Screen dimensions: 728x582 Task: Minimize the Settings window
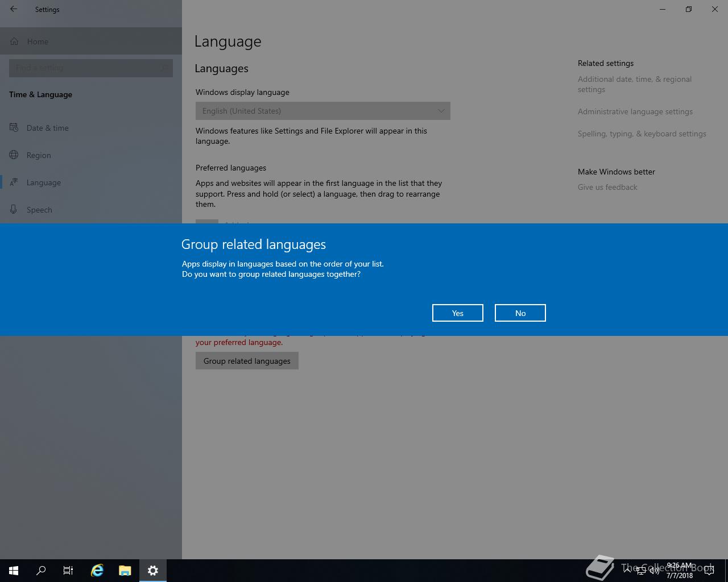[663, 9]
